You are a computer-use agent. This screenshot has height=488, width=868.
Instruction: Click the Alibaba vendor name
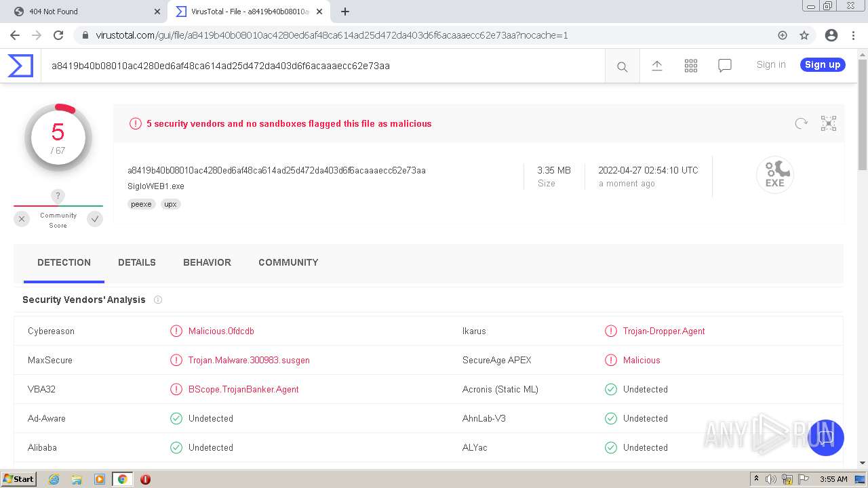tap(42, 447)
